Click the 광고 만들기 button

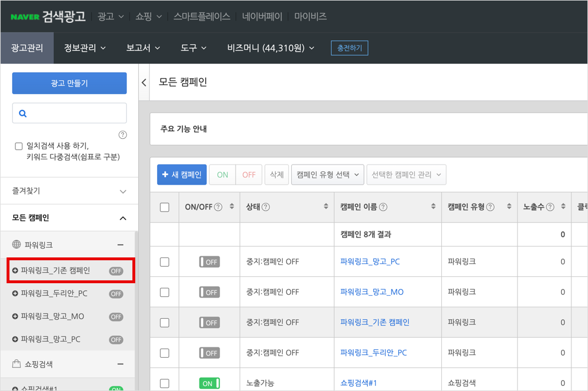coord(69,83)
